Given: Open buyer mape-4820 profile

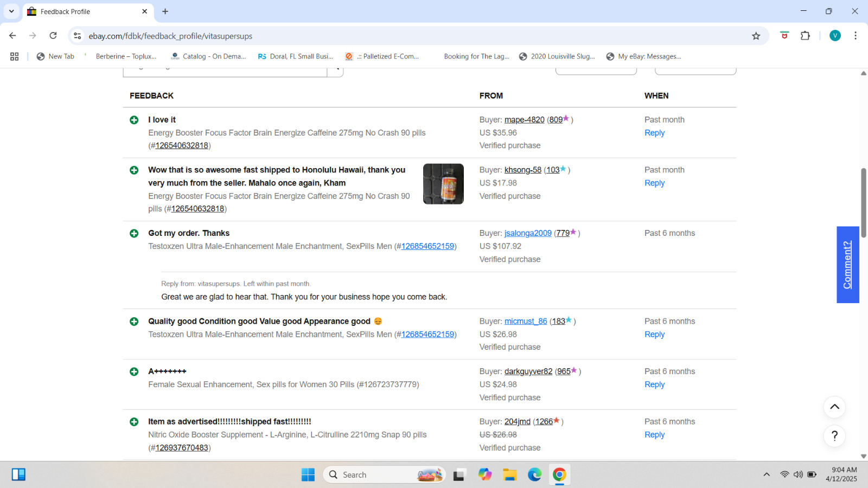Looking at the screenshot, I should point(524,120).
